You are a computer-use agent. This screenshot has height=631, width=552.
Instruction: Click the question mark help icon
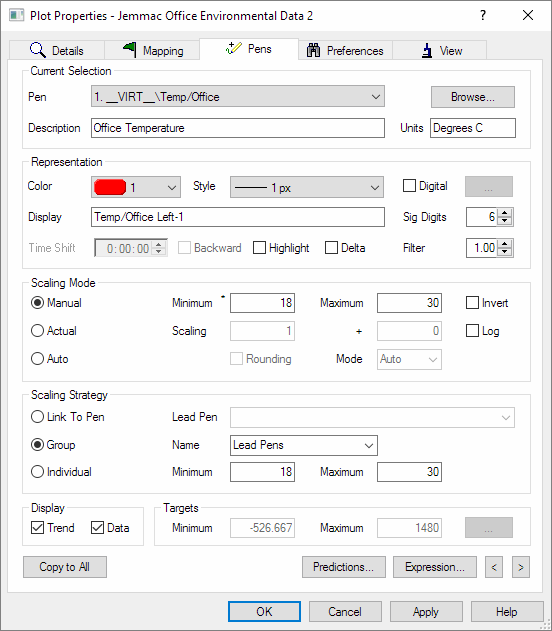[483, 15]
